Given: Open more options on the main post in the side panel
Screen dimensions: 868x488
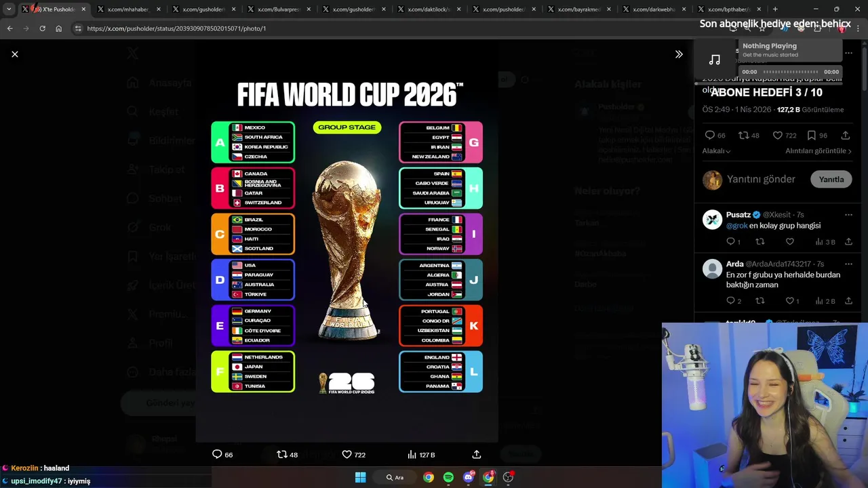Looking at the screenshot, I should pos(848,53).
